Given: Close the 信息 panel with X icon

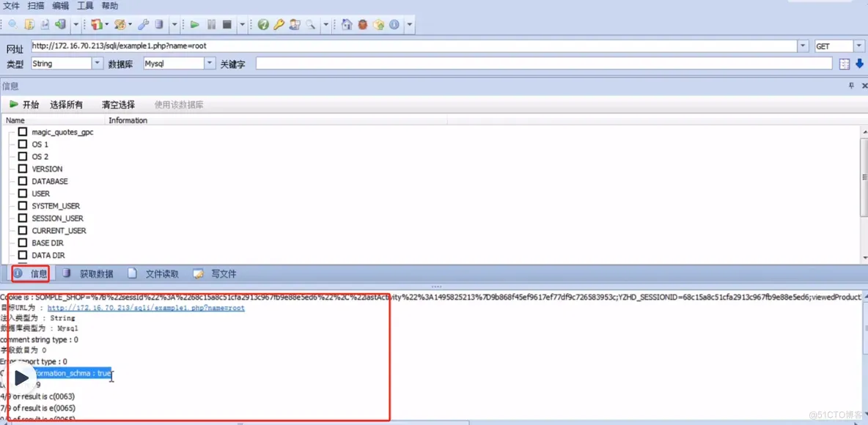Looking at the screenshot, I should [x=864, y=86].
